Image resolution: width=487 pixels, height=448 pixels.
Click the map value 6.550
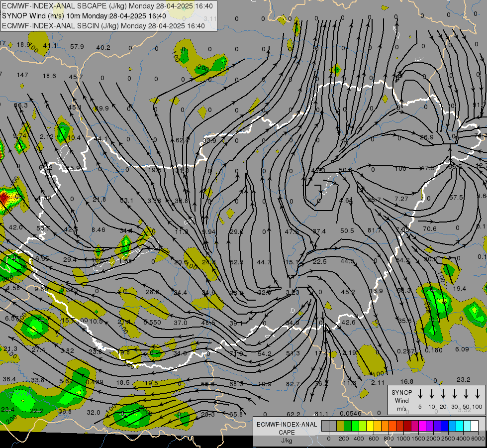(152, 323)
